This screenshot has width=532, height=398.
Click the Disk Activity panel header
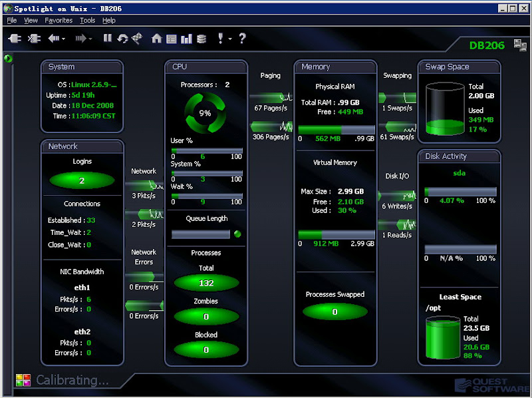(x=459, y=156)
